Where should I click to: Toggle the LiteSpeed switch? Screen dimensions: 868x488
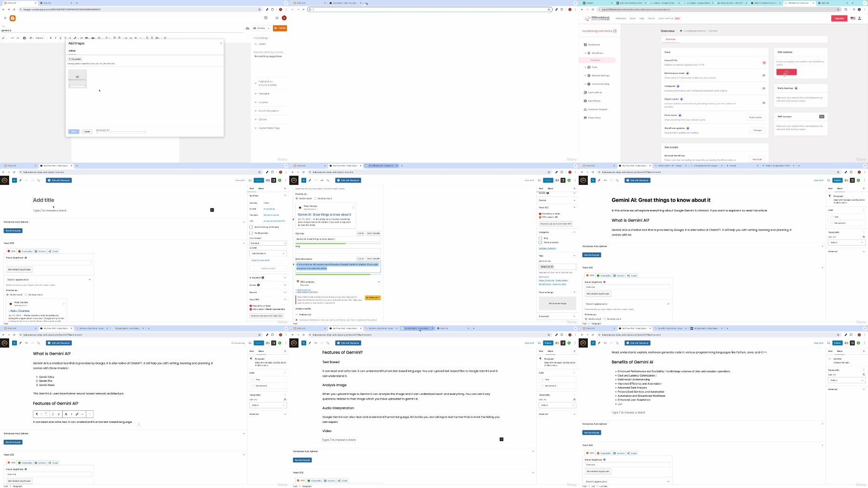tap(763, 88)
